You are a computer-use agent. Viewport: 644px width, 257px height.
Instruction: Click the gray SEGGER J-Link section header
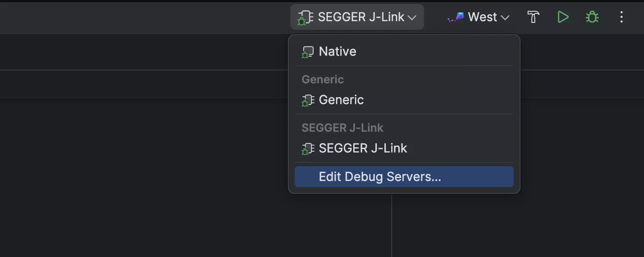(342, 128)
